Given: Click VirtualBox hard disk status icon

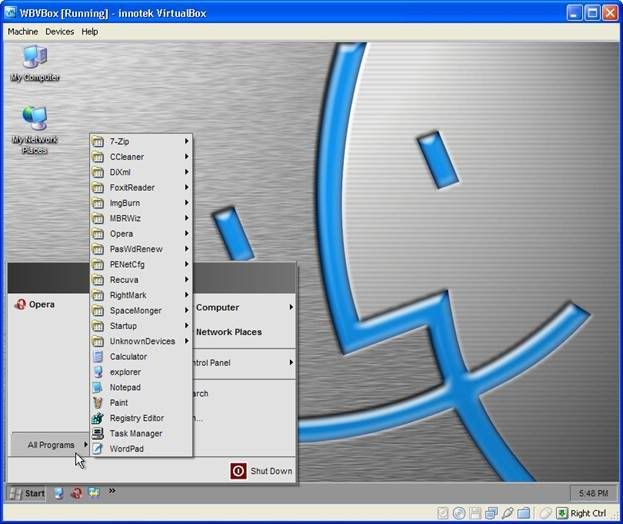Looking at the screenshot, I should tap(443, 513).
